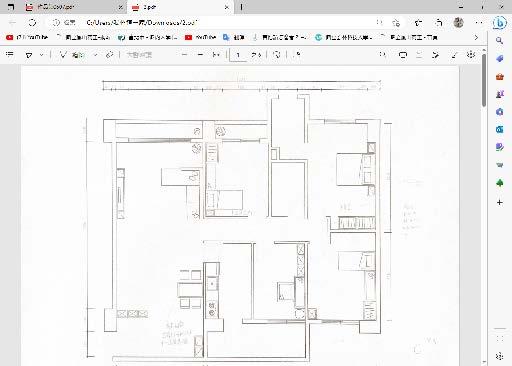Click the page number input field
The width and height of the screenshot is (512, 366).
coord(238,55)
